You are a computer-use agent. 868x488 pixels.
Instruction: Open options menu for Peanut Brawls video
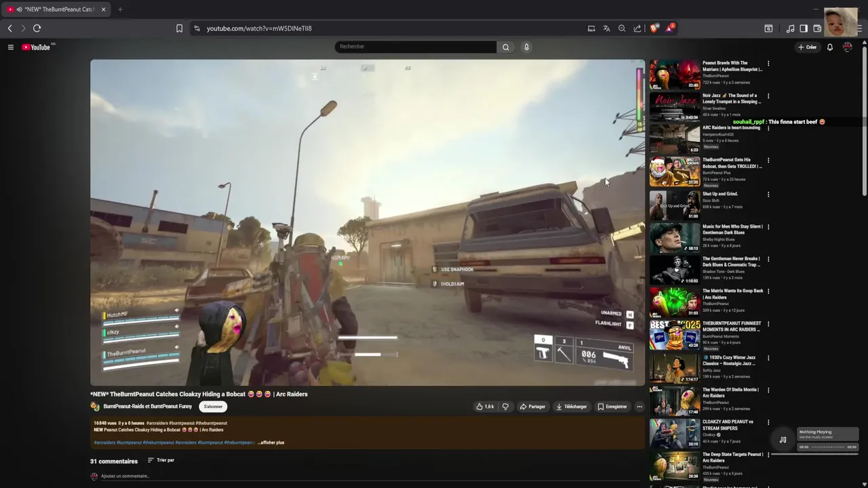[768, 64]
